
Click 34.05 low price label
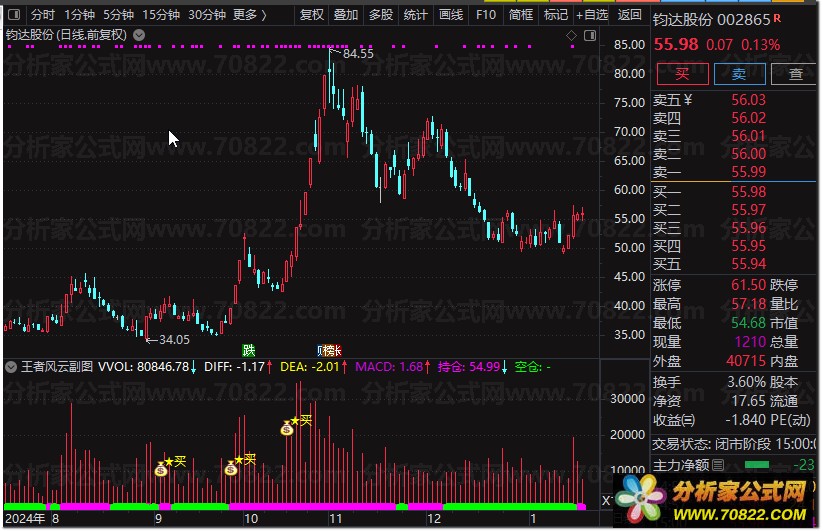(174, 340)
